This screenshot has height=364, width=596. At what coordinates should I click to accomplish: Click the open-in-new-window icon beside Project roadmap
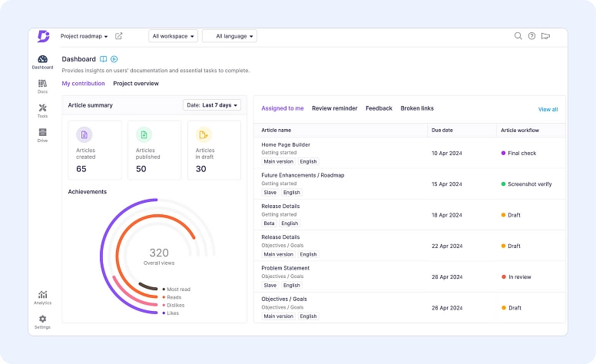click(x=118, y=36)
